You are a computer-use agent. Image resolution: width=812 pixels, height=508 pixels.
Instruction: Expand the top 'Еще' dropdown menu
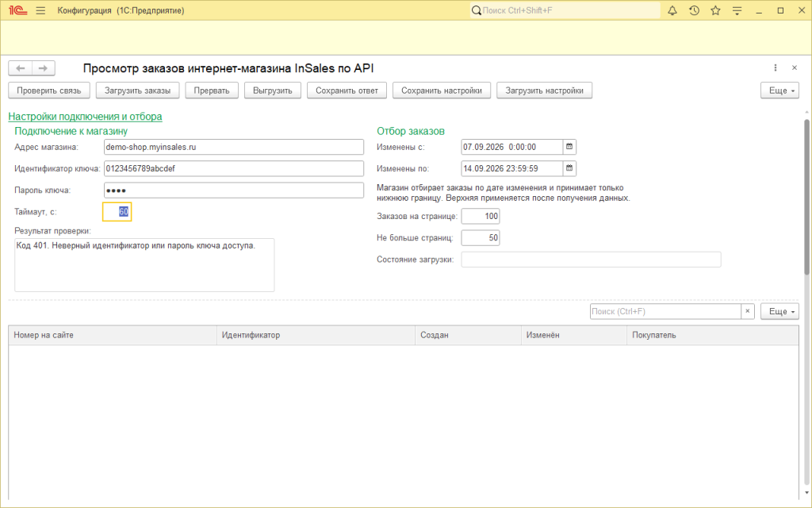coord(780,90)
